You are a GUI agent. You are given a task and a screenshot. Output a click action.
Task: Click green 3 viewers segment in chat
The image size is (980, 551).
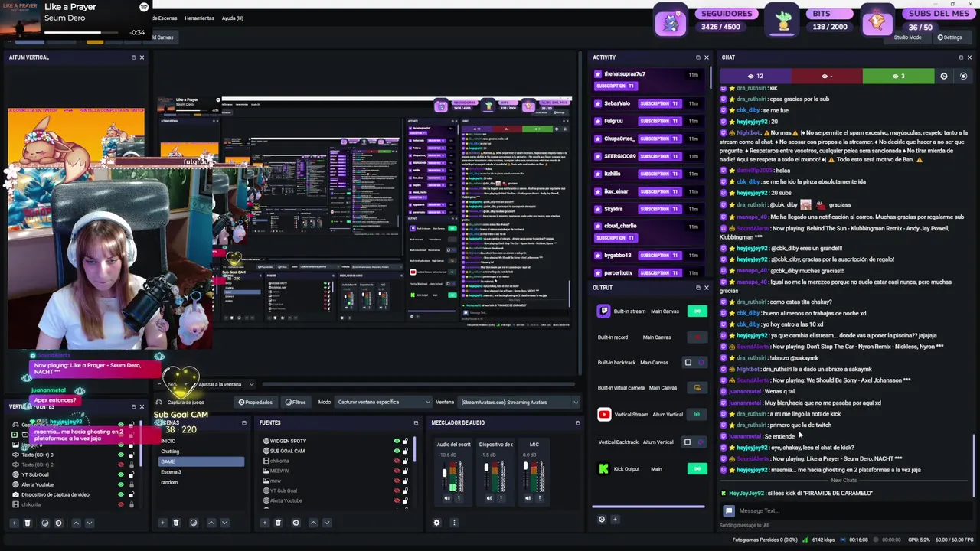click(x=899, y=76)
